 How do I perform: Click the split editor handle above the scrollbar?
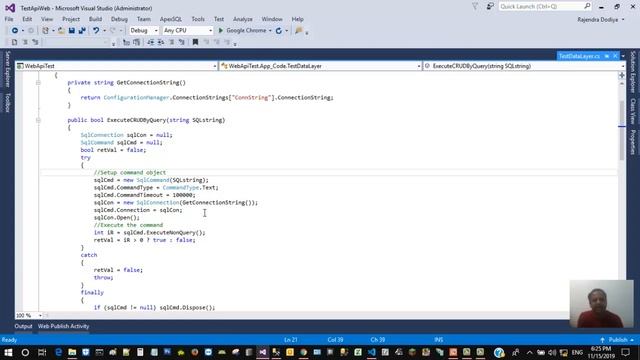622,75
